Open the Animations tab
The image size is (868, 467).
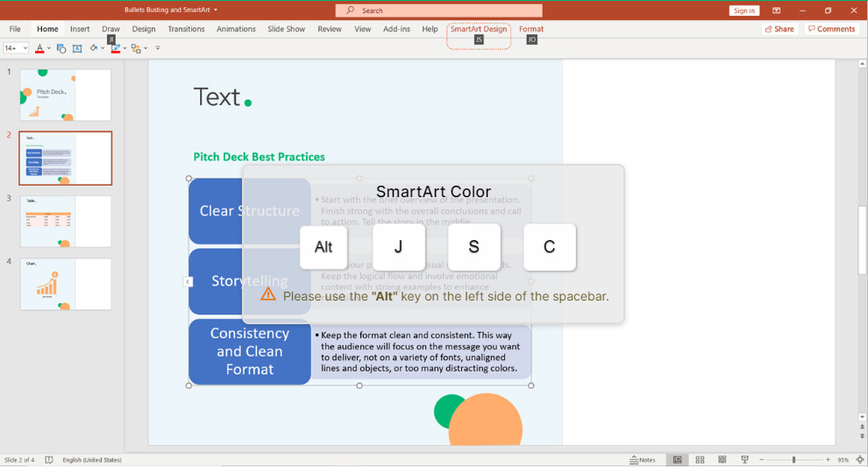pos(236,29)
